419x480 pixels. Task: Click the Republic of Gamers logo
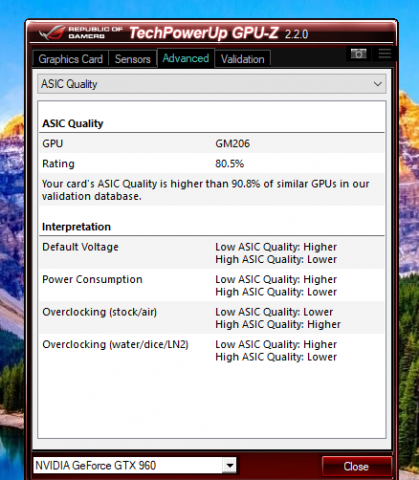[x=81, y=33]
